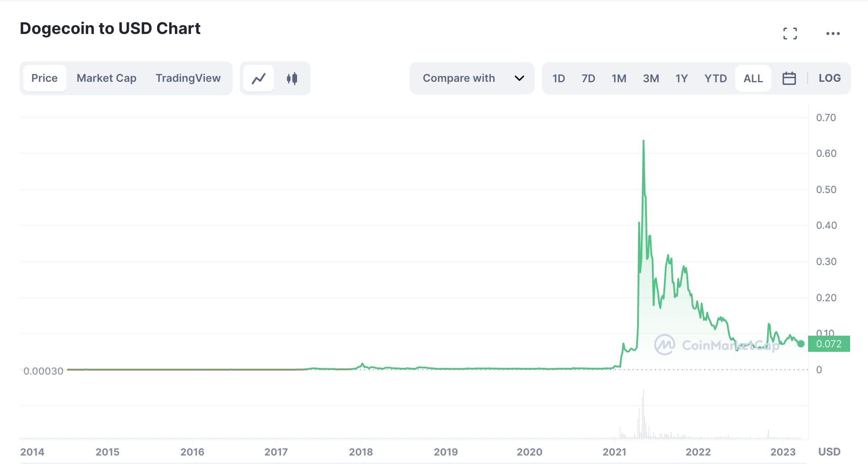Screen dimensions: 868x464
Task: Switch to candlestick chart view icon
Action: 292,78
